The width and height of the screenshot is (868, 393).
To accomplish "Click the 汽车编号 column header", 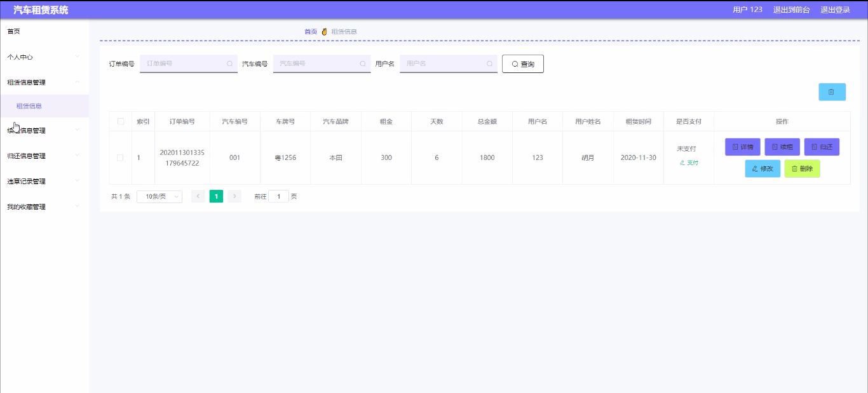I will [234, 121].
